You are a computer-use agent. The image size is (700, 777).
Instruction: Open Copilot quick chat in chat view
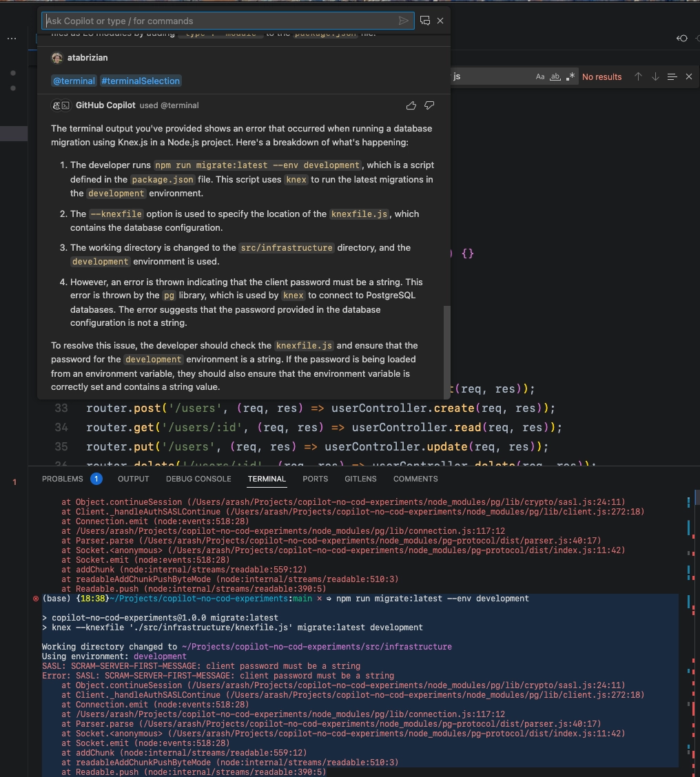(x=425, y=21)
